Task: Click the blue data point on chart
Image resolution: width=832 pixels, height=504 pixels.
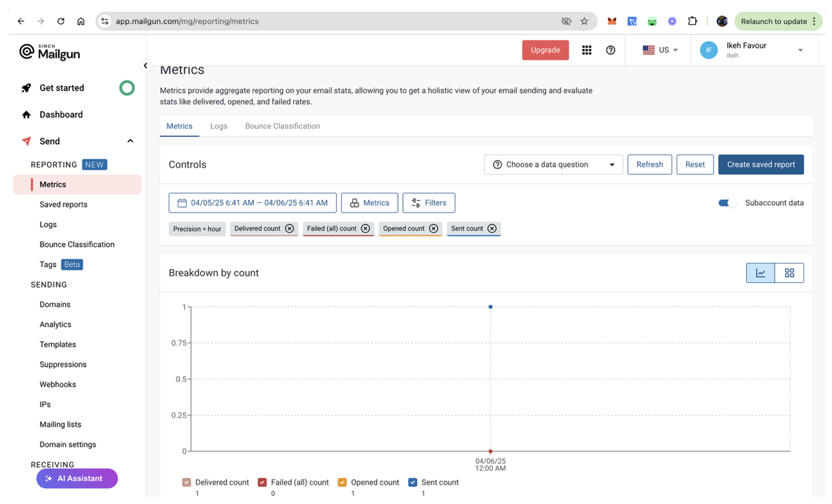Action: tap(490, 307)
